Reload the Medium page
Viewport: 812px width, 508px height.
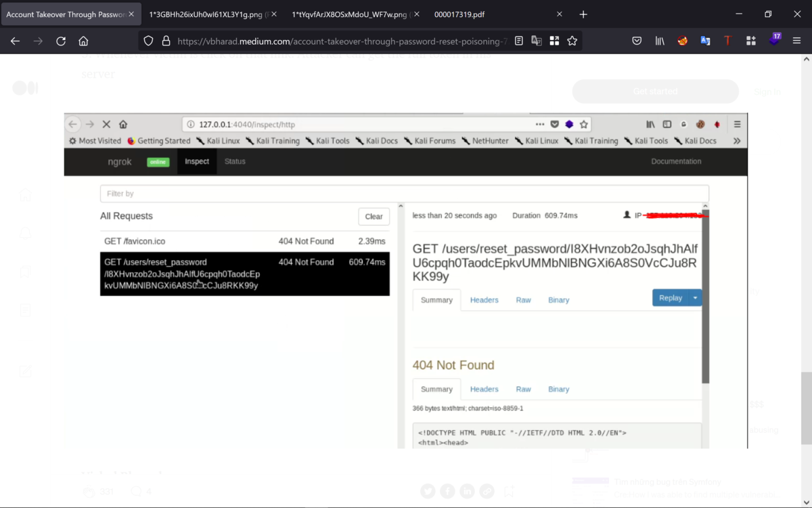click(61, 41)
